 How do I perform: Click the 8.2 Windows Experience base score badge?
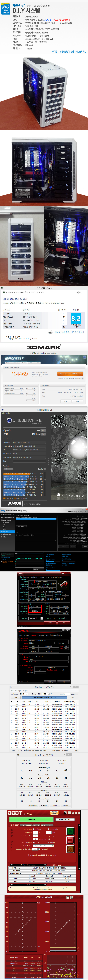[76, 318]
